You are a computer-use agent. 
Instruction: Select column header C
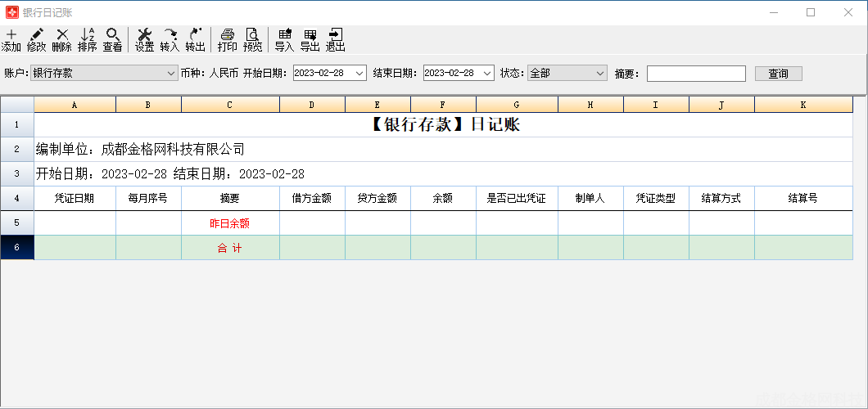(230, 105)
